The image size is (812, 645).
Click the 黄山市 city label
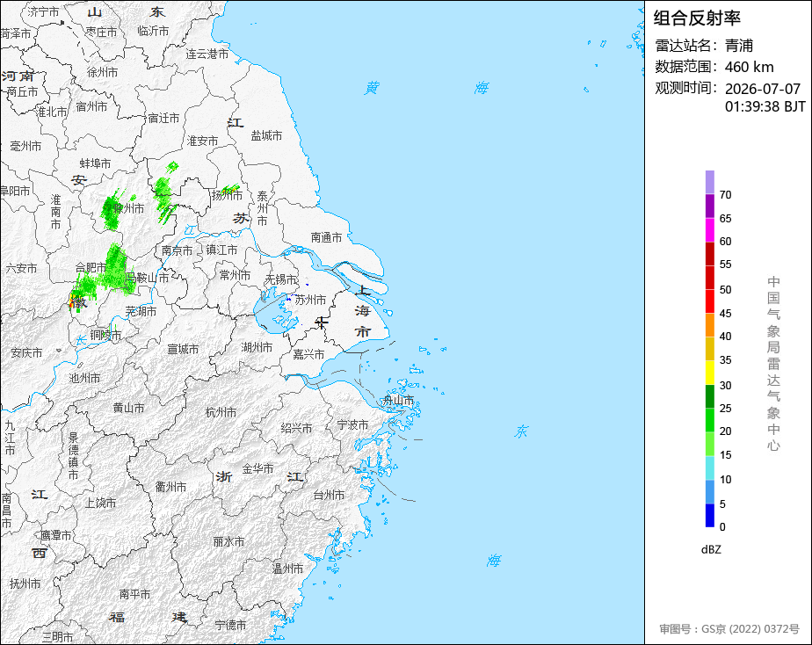[x=128, y=408]
